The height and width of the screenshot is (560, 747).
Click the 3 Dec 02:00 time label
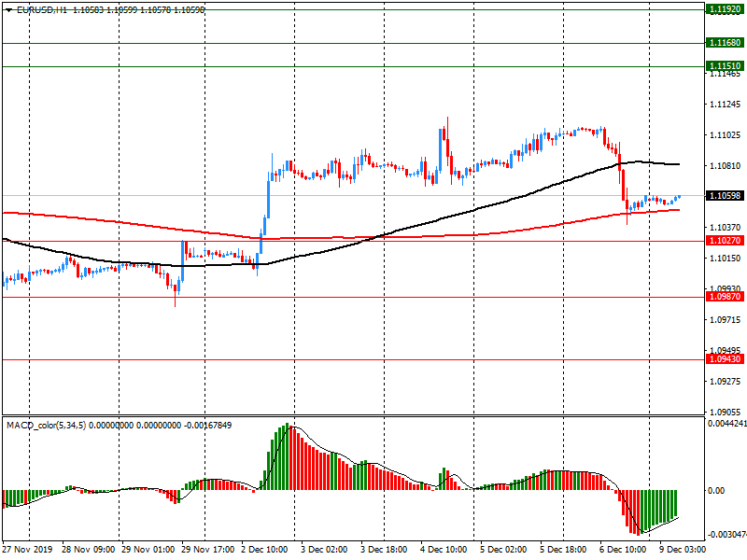(324, 550)
